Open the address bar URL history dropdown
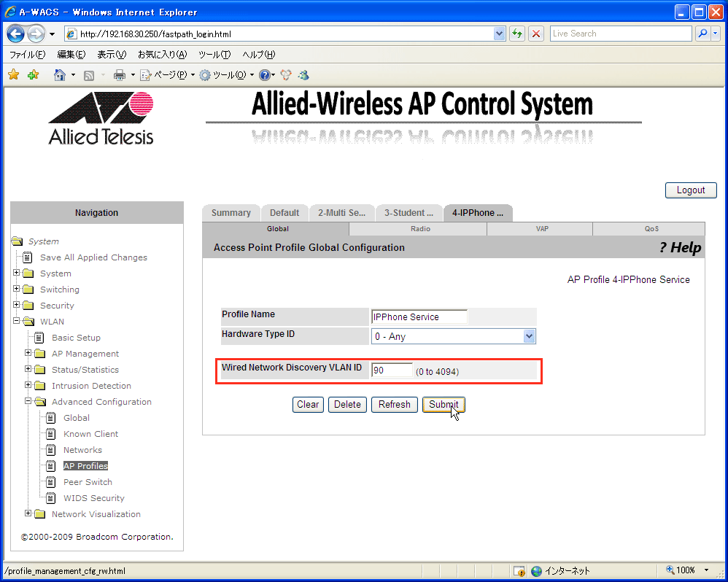 (499, 34)
